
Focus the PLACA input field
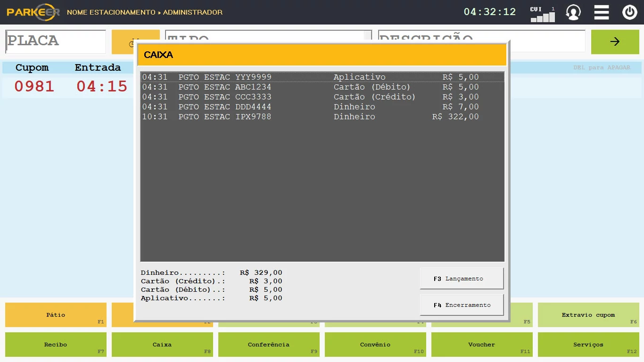pos(56,41)
